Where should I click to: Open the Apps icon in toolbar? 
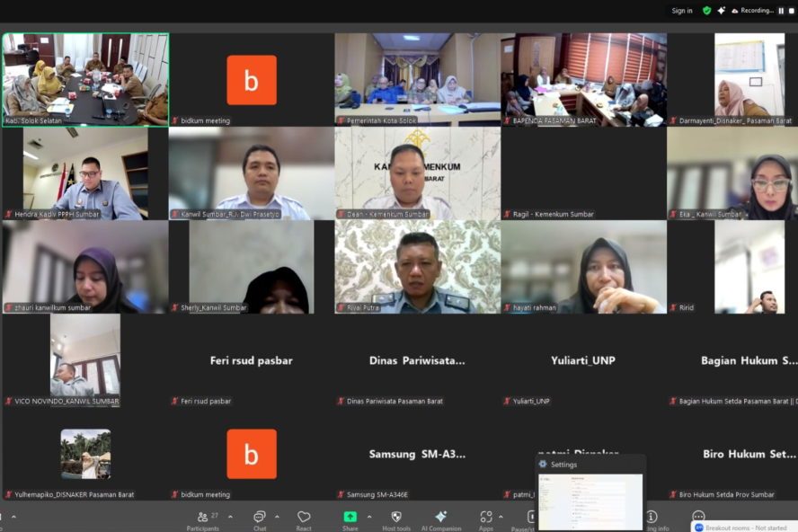coord(486,519)
